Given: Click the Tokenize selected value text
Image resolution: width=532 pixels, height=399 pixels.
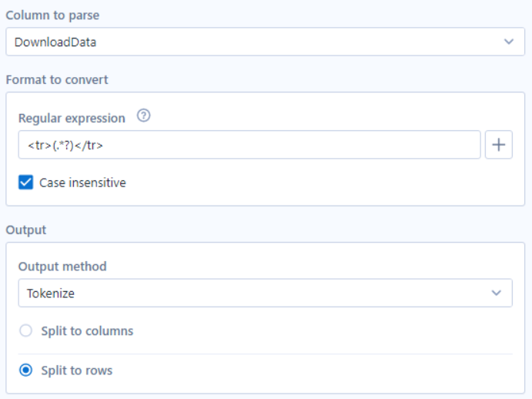Looking at the screenshot, I should 51,293.
